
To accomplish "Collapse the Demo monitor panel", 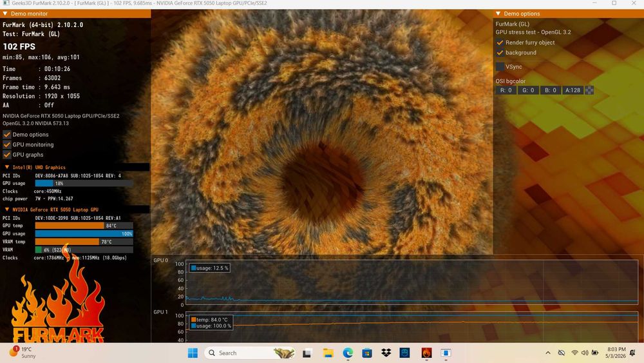I will (5, 14).
